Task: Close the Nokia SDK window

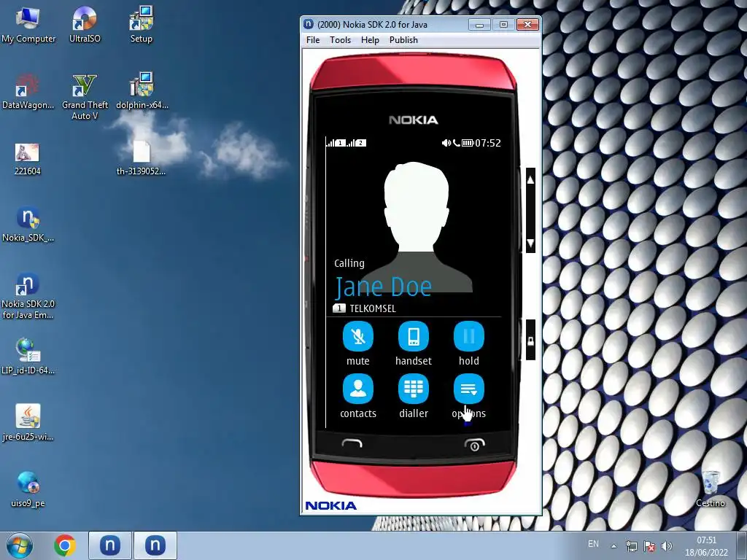Action: click(x=527, y=24)
